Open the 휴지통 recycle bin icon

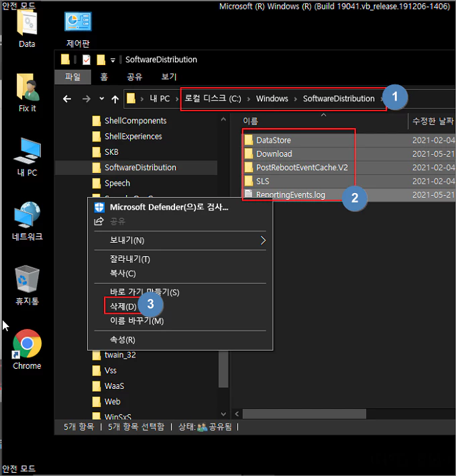click(x=27, y=286)
